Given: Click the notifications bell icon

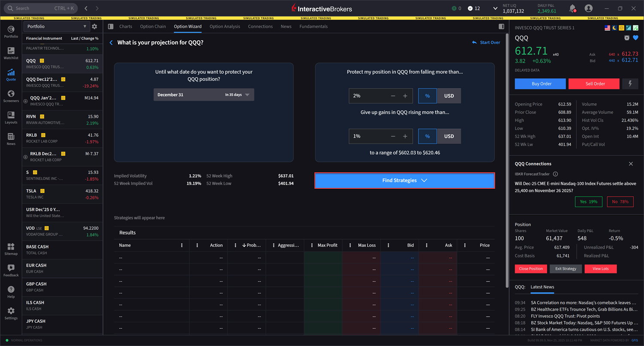Looking at the screenshot, I should click(x=572, y=8).
